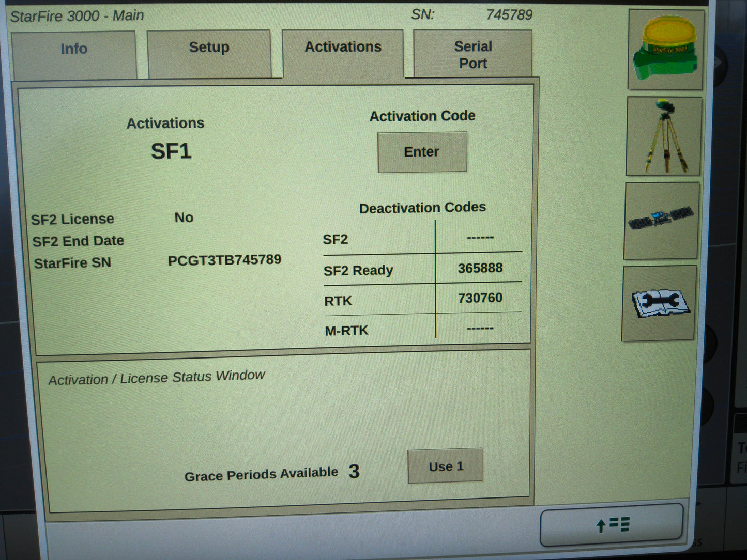Select the SF2 Ready deactivation code 365888
The image size is (747, 560).
coord(480,268)
